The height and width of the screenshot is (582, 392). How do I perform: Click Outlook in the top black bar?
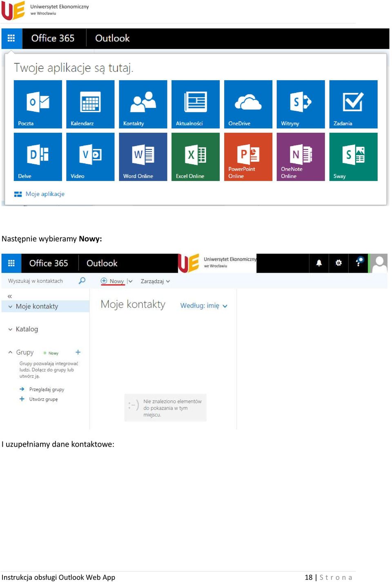pos(112,38)
